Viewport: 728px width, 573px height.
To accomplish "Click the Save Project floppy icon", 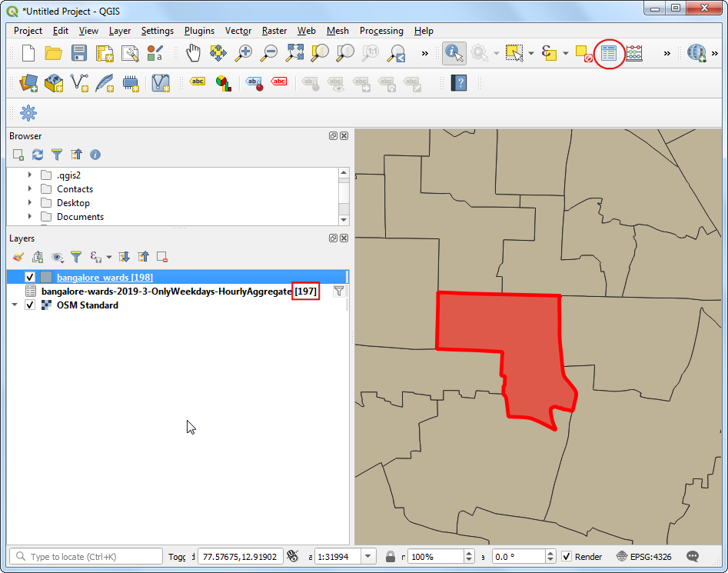I will pos(79,53).
